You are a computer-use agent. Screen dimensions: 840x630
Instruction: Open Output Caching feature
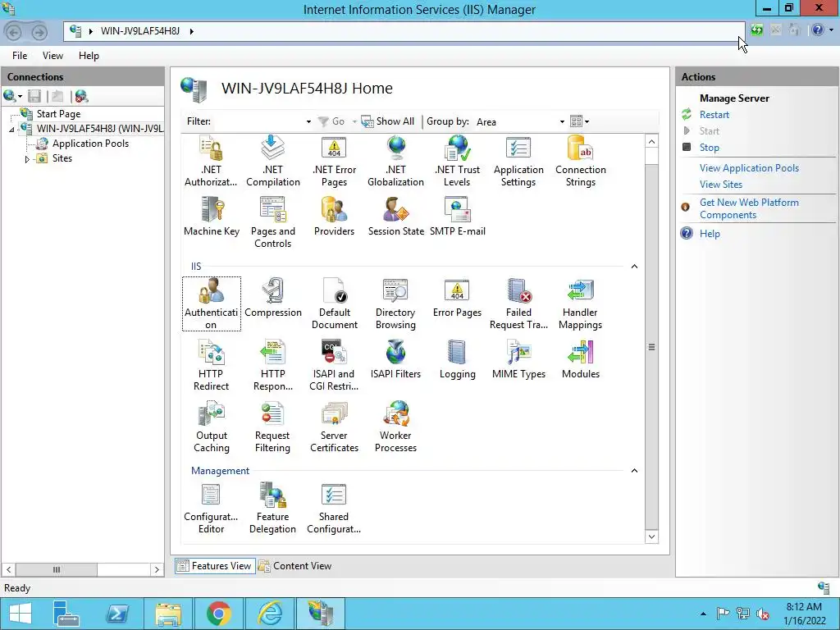tap(211, 427)
